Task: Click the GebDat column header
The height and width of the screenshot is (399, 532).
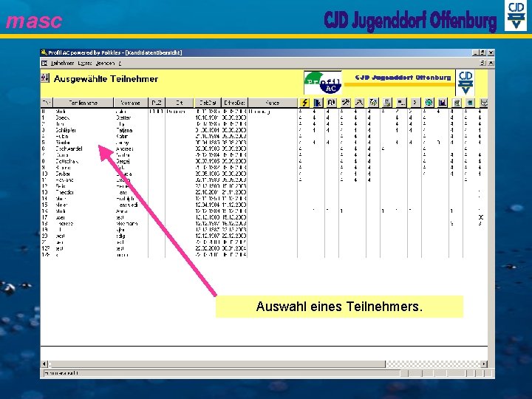Action: point(208,103)
